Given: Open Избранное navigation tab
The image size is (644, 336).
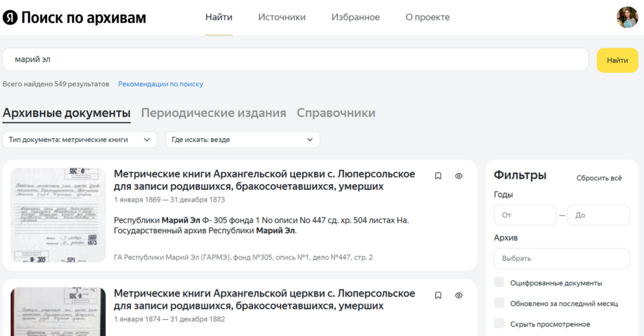Looking at the screenshot, I should [356, 17].
